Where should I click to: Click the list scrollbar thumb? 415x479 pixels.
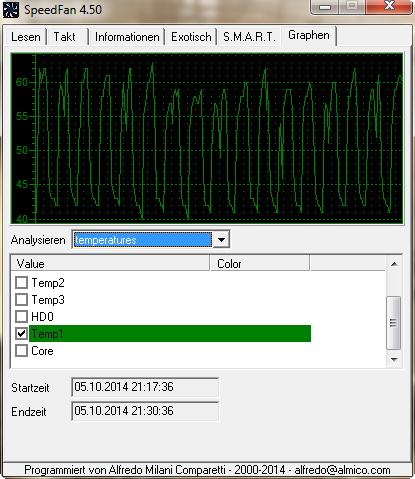(x=394, y=323)
